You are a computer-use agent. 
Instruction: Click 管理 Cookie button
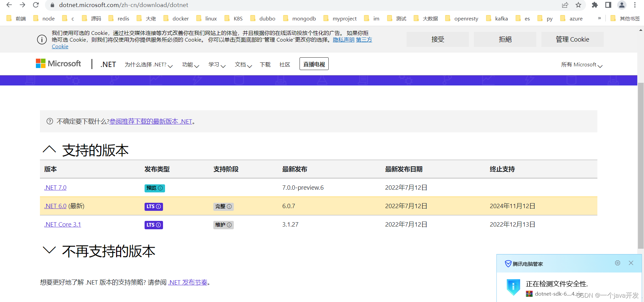tap(572, 39)
